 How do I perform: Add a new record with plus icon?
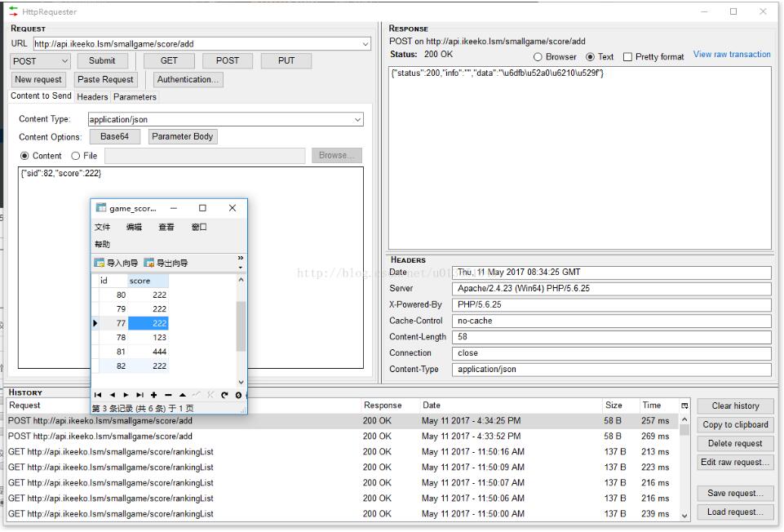click(153, 395)
